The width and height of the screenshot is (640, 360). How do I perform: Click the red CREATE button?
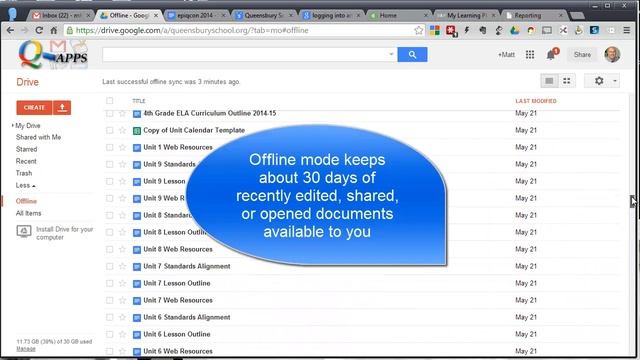(x=34, y=107)
